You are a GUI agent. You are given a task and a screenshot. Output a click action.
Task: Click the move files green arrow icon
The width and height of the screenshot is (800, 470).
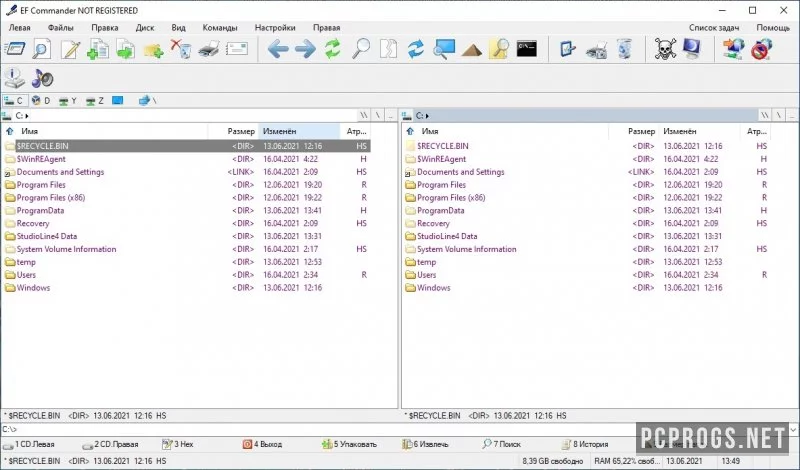[x=125, y=50]
